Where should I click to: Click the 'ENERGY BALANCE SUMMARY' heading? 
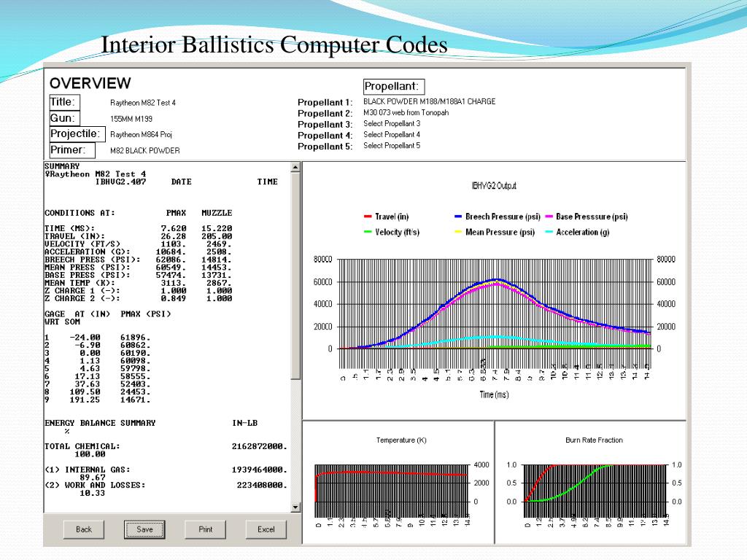[x=100, y=424]
